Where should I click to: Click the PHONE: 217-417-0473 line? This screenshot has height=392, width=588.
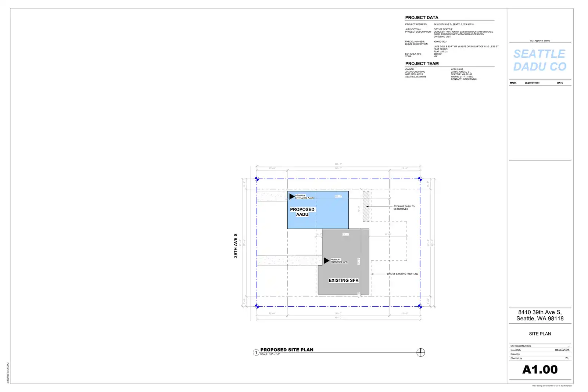pos(462,77)
